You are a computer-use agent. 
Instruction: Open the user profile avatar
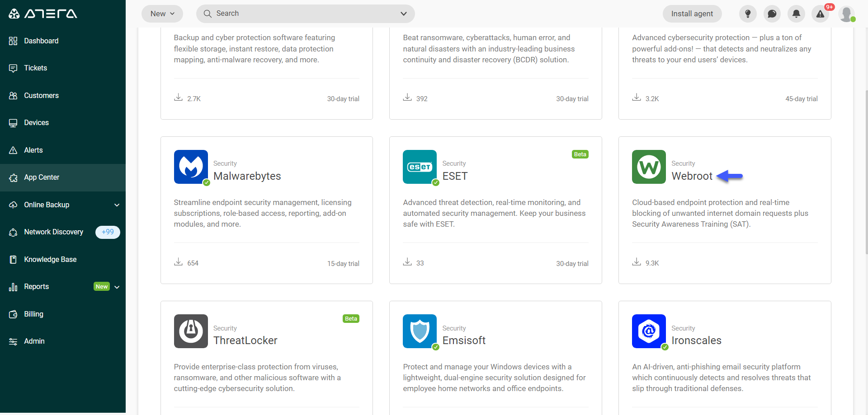(847, 14)
